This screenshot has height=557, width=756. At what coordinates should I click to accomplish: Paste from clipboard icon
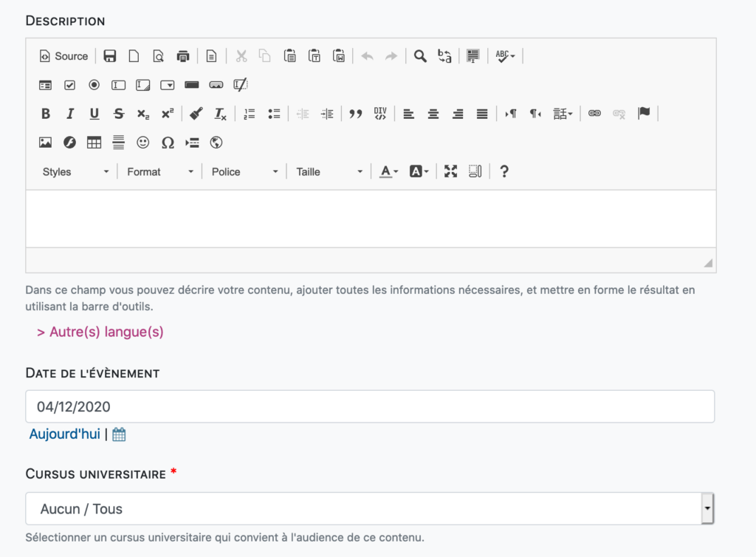tap(289, 56)
